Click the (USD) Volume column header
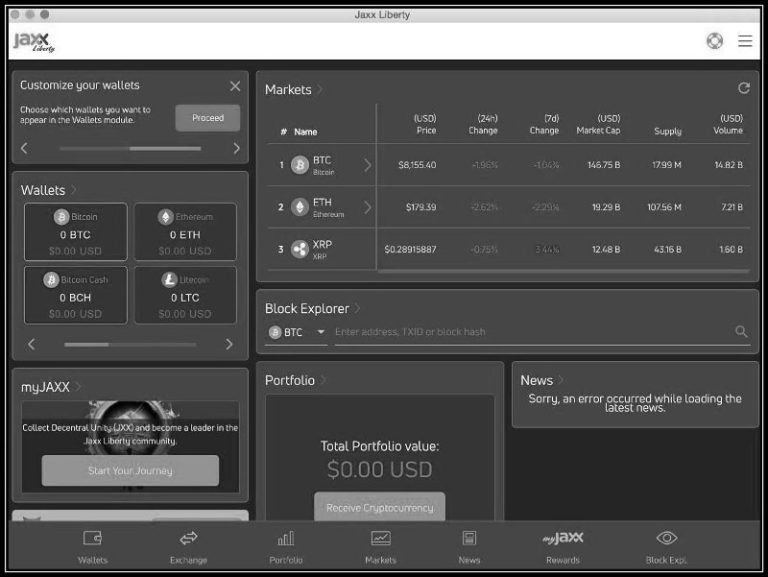 pyautogui.click(x=728, y=124)
